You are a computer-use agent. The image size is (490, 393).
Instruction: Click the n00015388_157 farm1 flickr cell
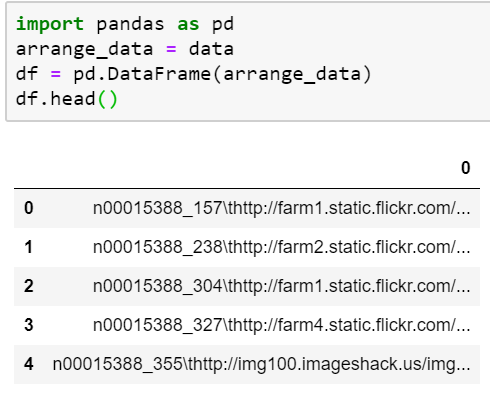point(282,208)
